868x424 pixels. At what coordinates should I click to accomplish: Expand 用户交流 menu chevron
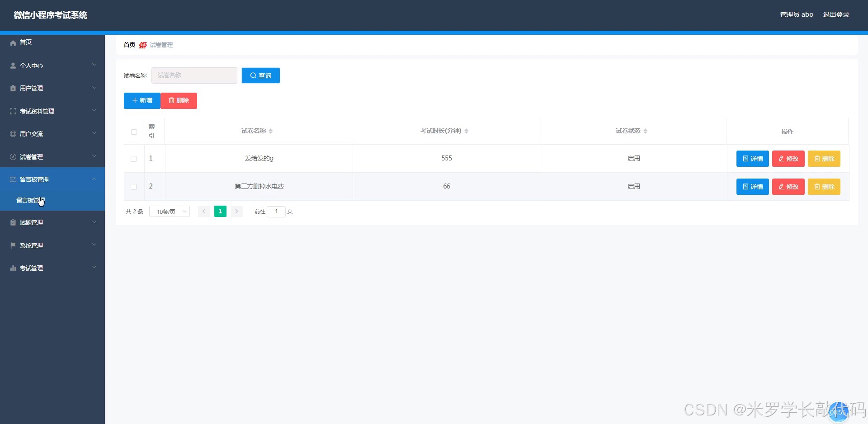pyautogui.click(x=94, y=133)
